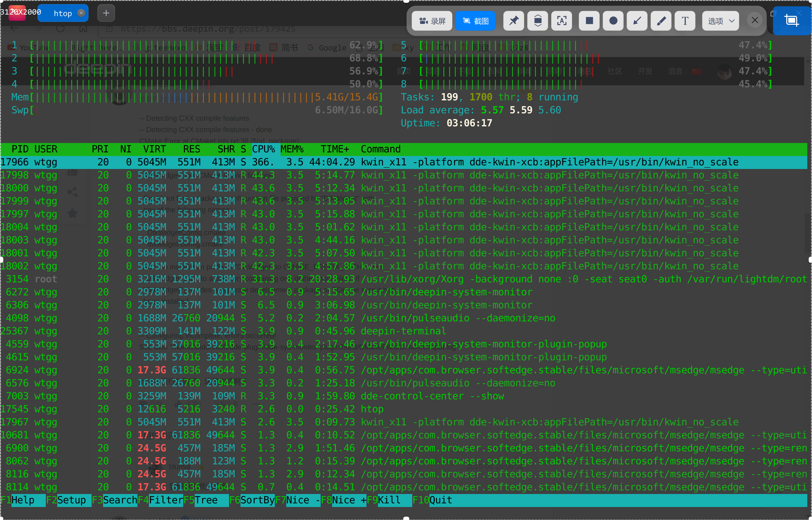Select the pin annotation tool
This screenshot has width=812, height=520.
tap(513, 21)
